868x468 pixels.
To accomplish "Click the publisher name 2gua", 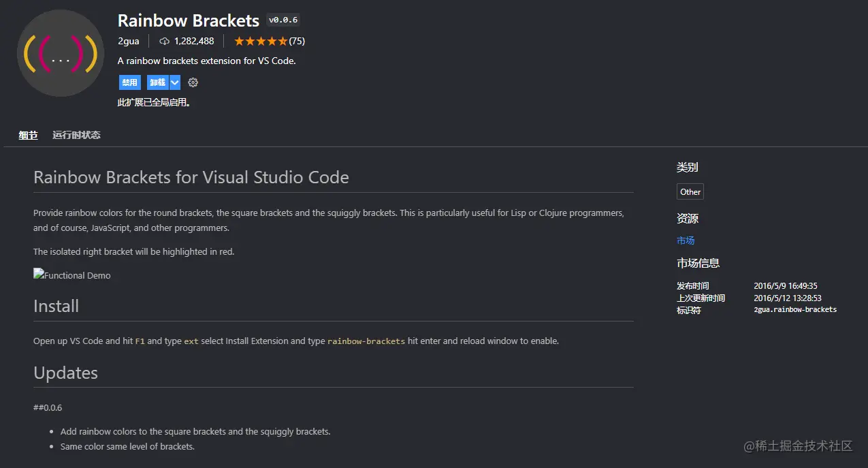I will 129,41.
